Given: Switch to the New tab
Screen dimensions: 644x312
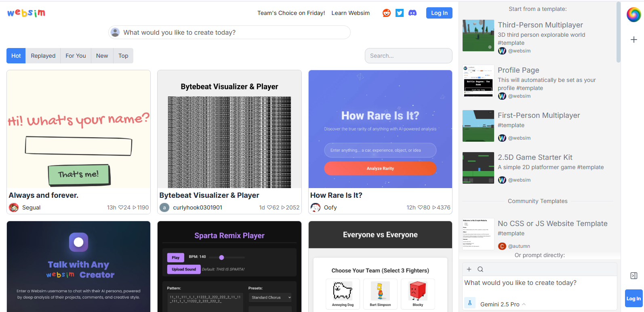Looking at the screenshot, I should (x=102, y=56).
